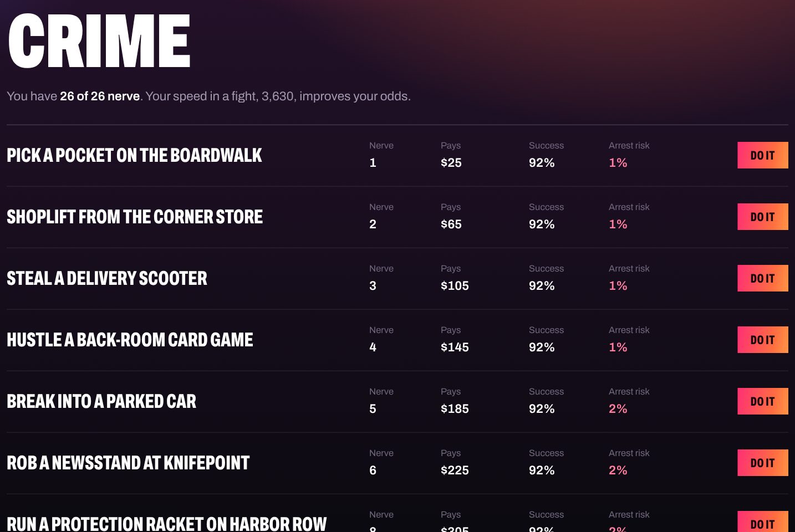
Task: Select the Break Into a Parked Car title
Action: click(x=101, y=401)
